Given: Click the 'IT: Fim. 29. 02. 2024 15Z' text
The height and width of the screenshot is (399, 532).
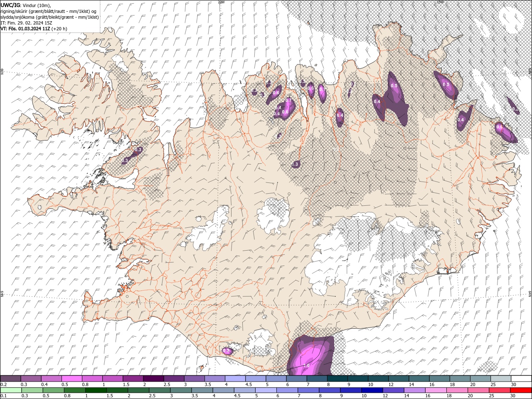Looking at the screenshot, I should point(27,23).
